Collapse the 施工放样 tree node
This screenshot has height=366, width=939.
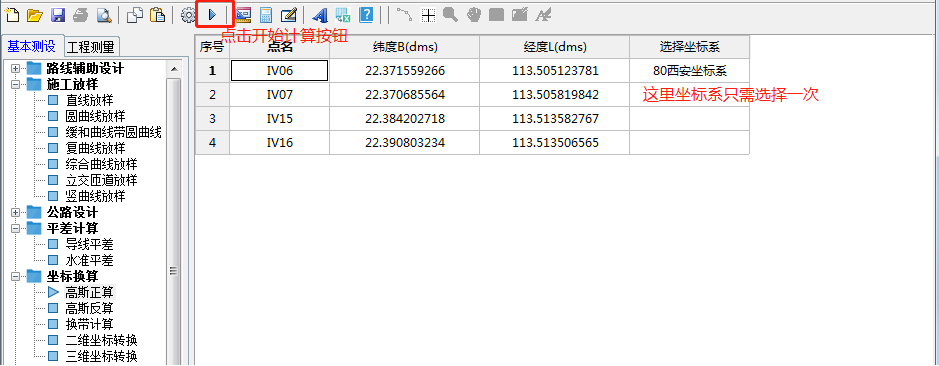tap(16, 84)
